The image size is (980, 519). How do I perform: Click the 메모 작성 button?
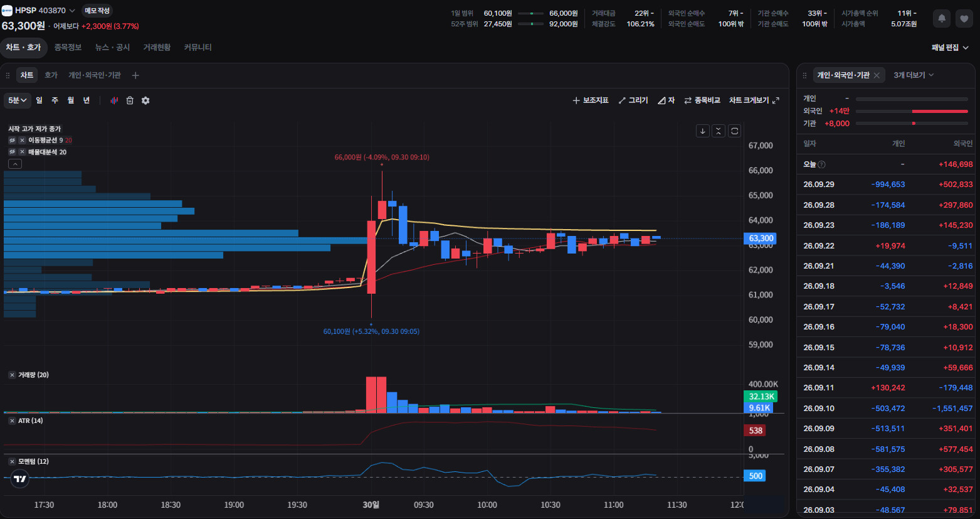pyautogui.click(x=97, y=11)
